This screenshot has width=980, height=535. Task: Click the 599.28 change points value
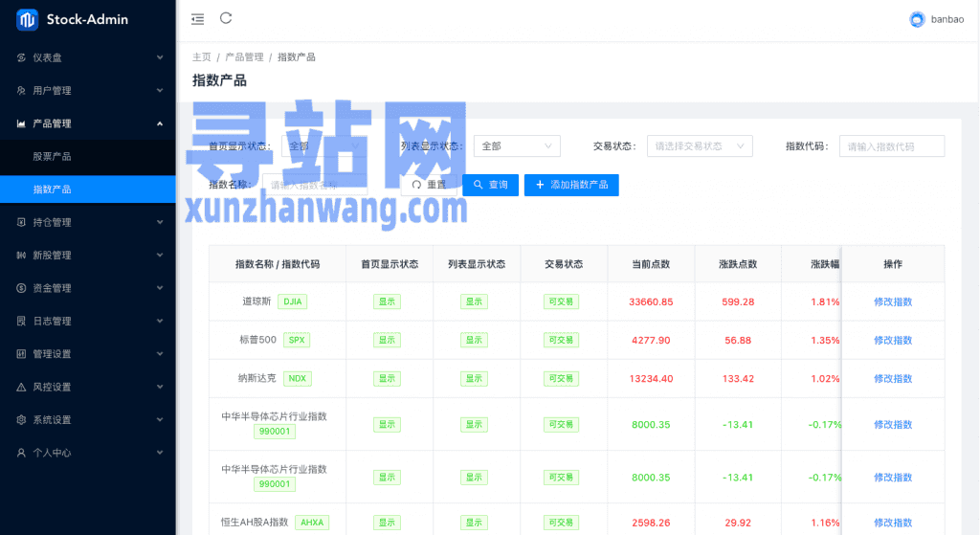tap(738, 301)
